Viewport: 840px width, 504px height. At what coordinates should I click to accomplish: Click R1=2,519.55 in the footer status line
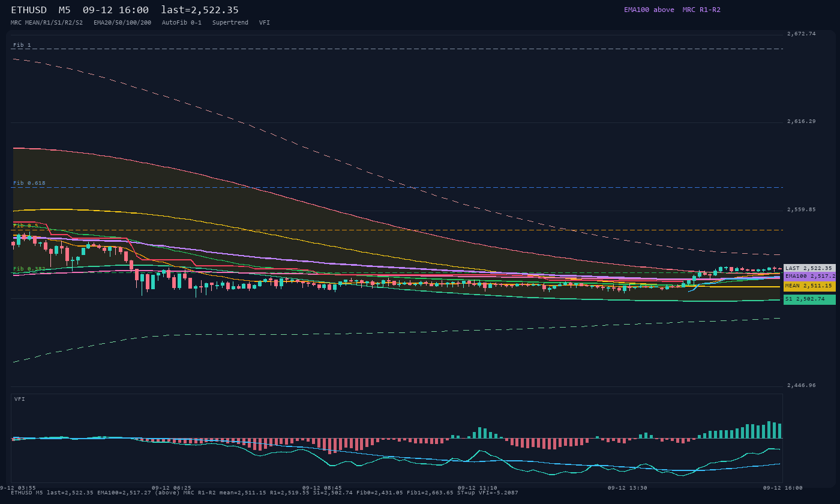pyautogui.click(x=290, y=493)
